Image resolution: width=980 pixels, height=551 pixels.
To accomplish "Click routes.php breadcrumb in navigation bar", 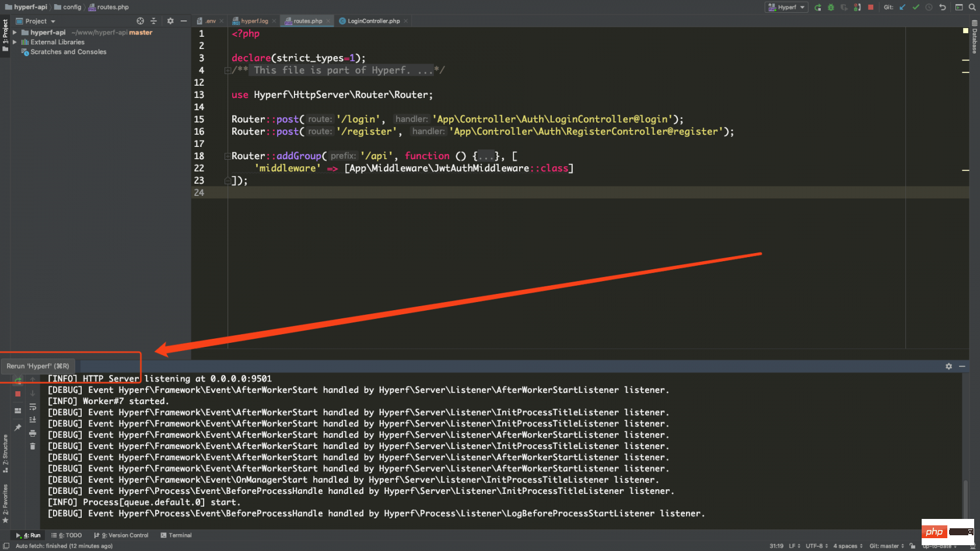I will coord(108,7).
